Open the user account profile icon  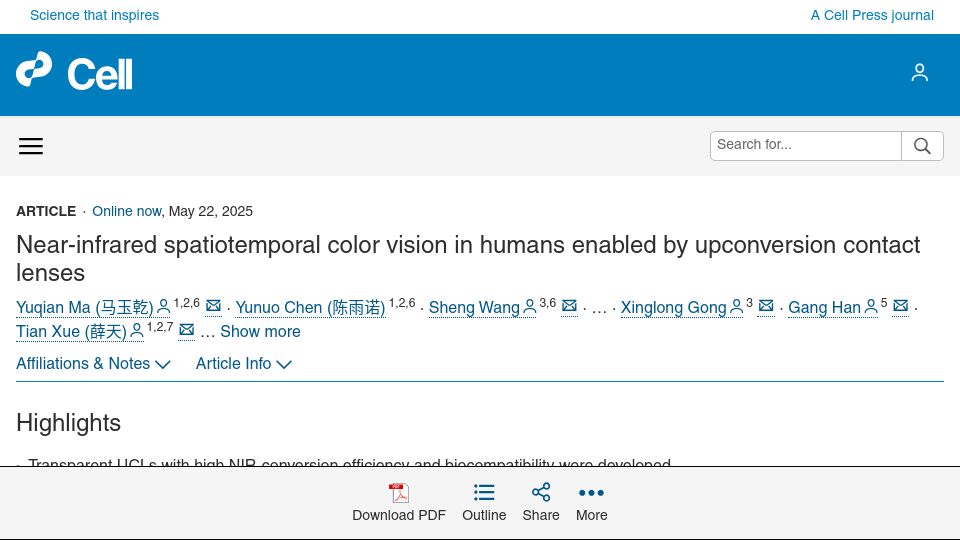919,72
